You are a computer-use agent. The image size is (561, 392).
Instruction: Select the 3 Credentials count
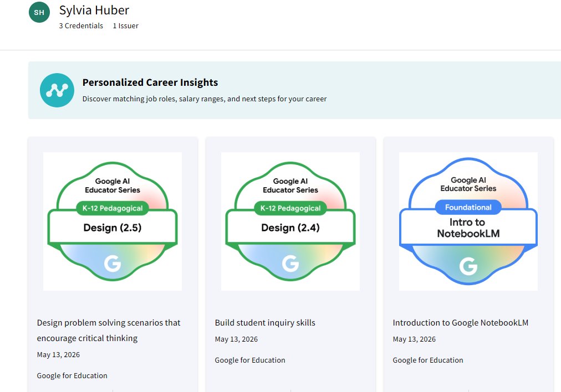point(81,25)
